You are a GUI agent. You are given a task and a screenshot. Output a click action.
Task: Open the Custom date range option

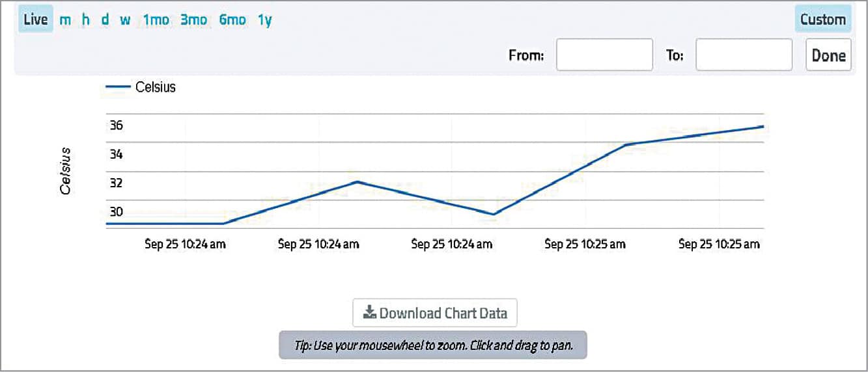point(823,20)
